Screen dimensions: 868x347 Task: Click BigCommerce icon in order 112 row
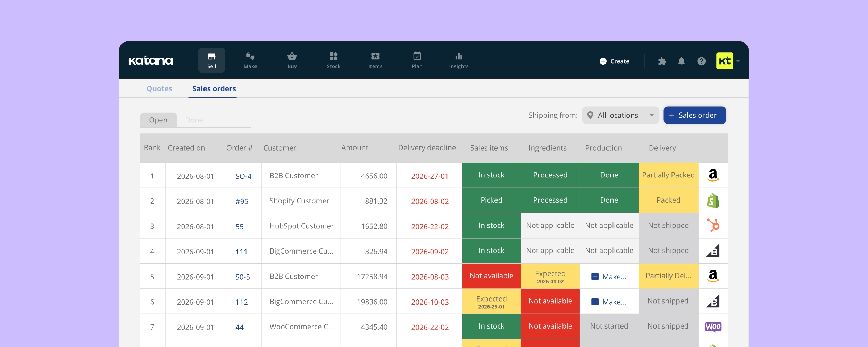[x=713, y=301]
